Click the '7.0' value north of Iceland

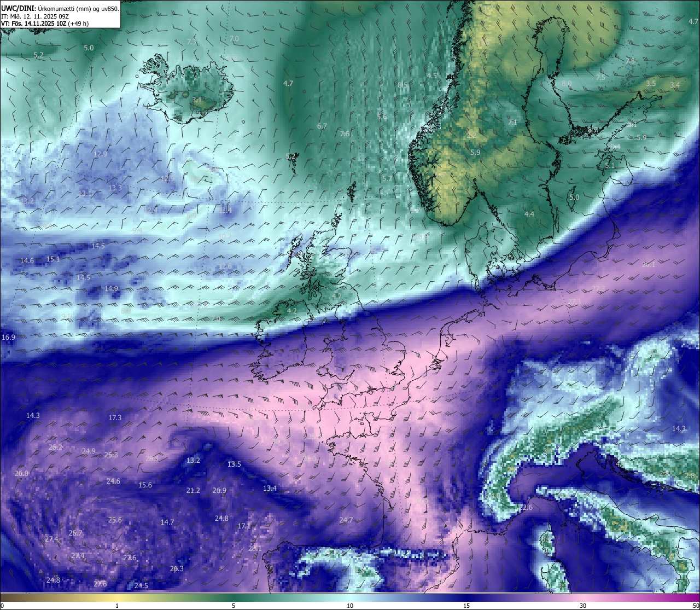[x=234, y=39]
